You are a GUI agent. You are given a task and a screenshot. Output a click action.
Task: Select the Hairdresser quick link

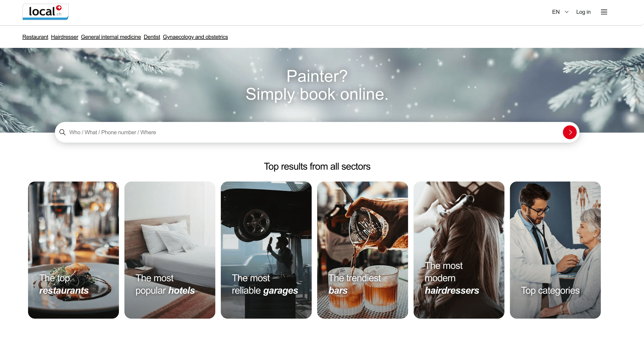[65, 37]
